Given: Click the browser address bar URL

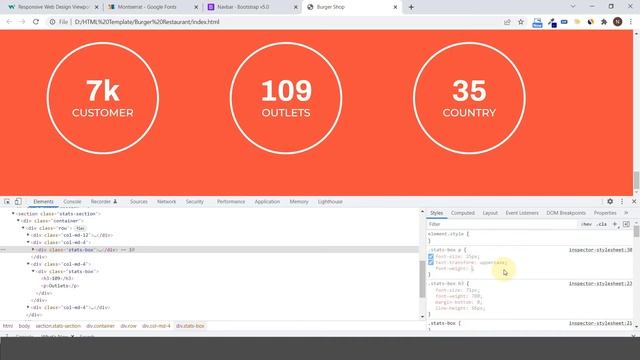Looking at the screenshot, I should click(x=147, y=22).
